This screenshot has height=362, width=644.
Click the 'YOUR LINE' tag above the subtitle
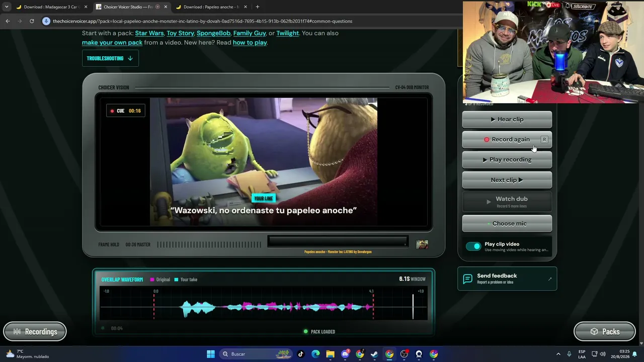coord(264,199)
